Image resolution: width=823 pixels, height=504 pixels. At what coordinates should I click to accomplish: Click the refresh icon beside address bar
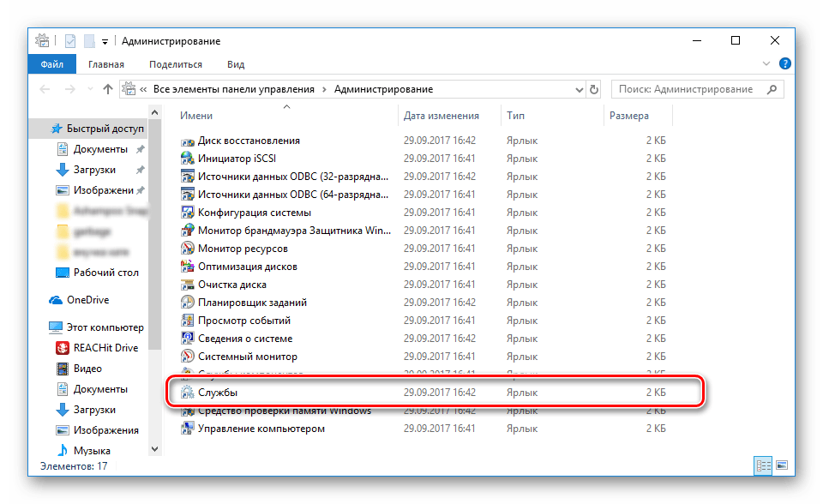tap(593, 89)
